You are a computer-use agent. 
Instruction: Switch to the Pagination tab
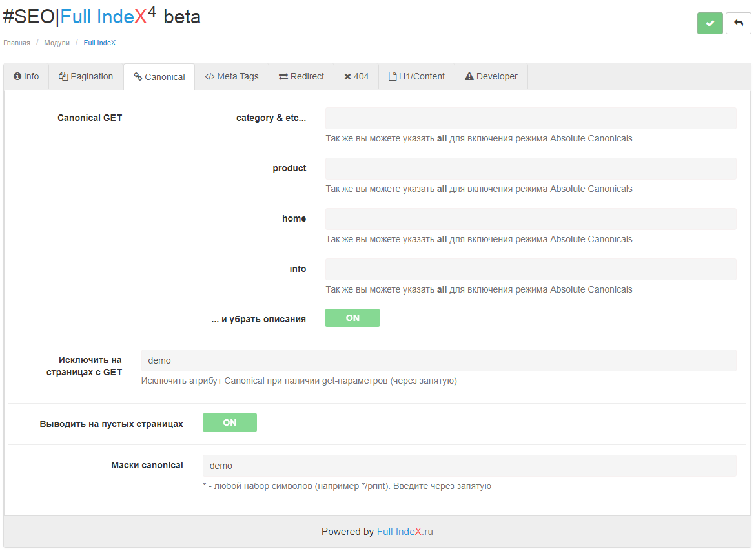(x=86, y=76)
